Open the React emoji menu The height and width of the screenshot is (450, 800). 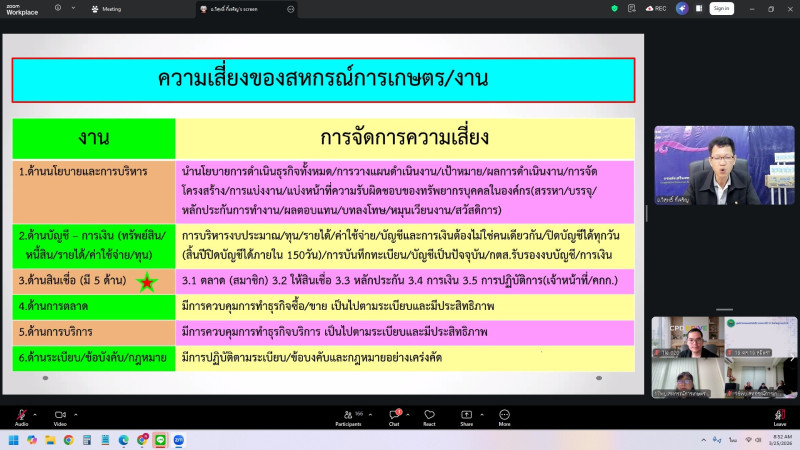tap(429, 414)
